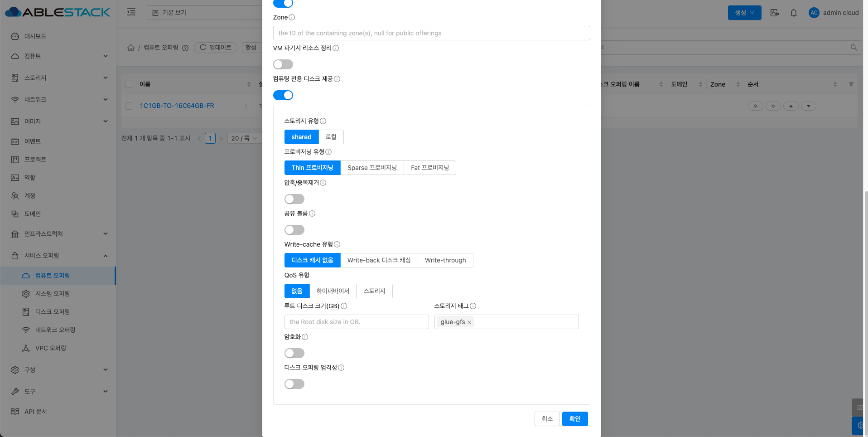Show info for 스토리지 유형

(323, 121)
